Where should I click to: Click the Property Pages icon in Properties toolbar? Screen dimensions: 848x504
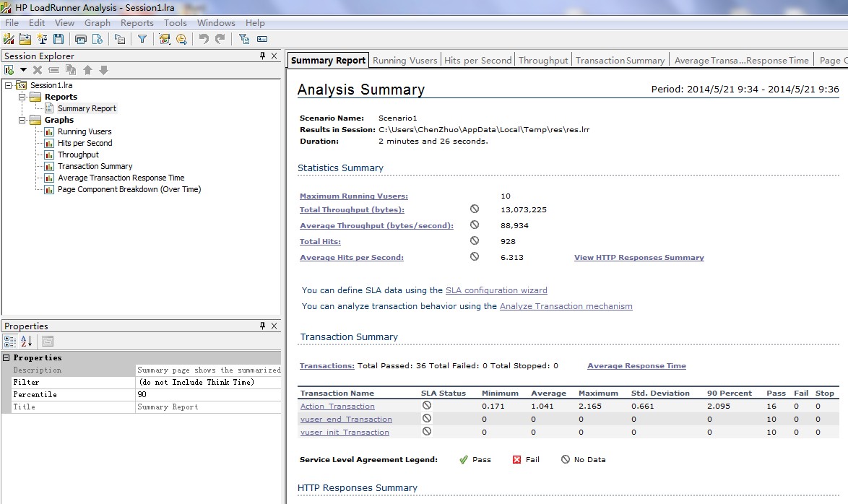point(48,342)
